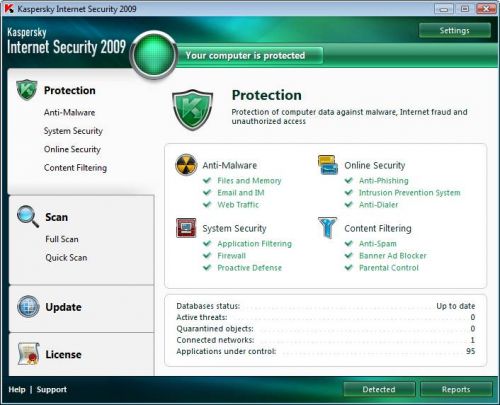Click checkmark next to Web Traffic
Image resolution: width=500 pixels, height=405 pixels.
(x=207, y=204)
